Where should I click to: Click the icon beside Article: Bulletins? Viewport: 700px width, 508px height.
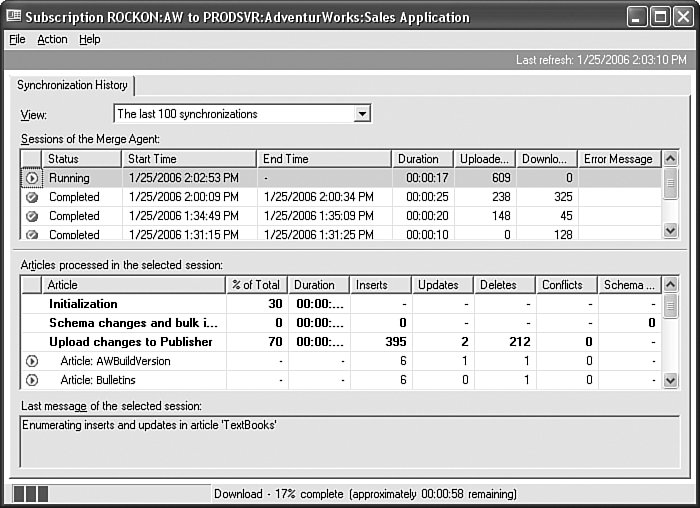32,380
